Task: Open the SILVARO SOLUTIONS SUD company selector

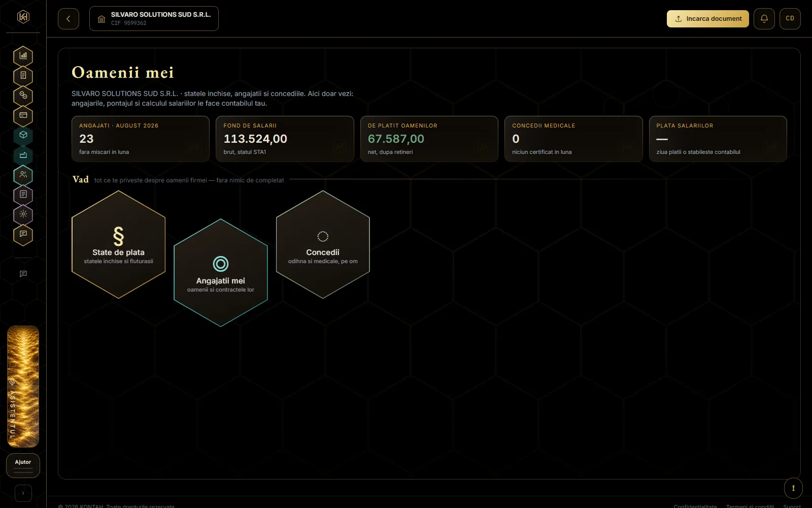Action: tap(154, 19)
